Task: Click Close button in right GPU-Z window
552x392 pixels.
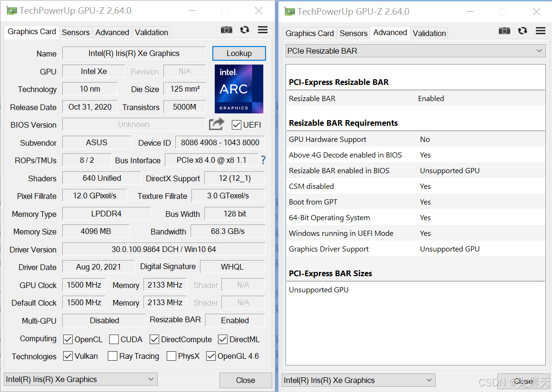Action: [523, 381]
